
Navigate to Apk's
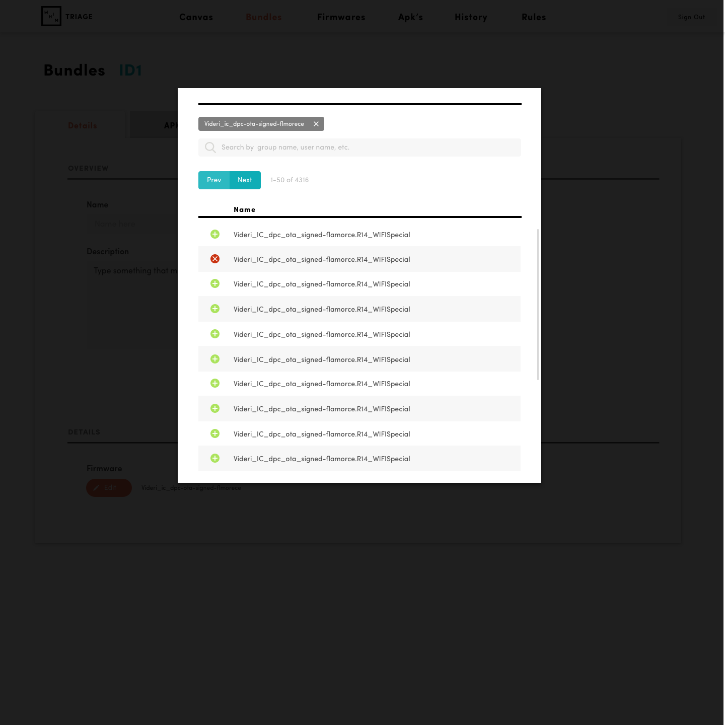coord(411,17)
